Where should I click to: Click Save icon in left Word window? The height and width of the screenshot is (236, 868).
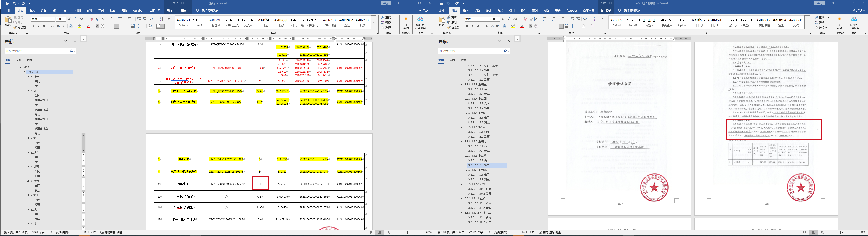[x=8, y=3]
